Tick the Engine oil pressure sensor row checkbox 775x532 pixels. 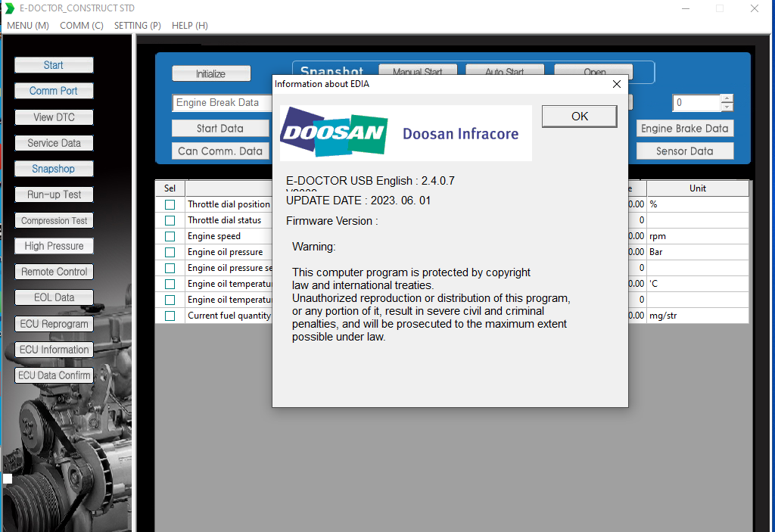(170, 268)
